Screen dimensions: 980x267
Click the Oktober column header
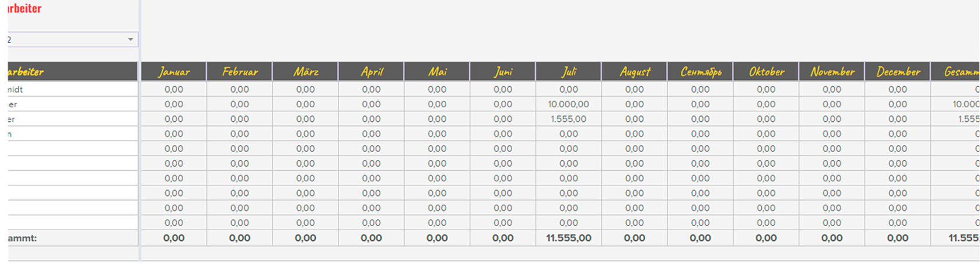(x=766, y=72)
